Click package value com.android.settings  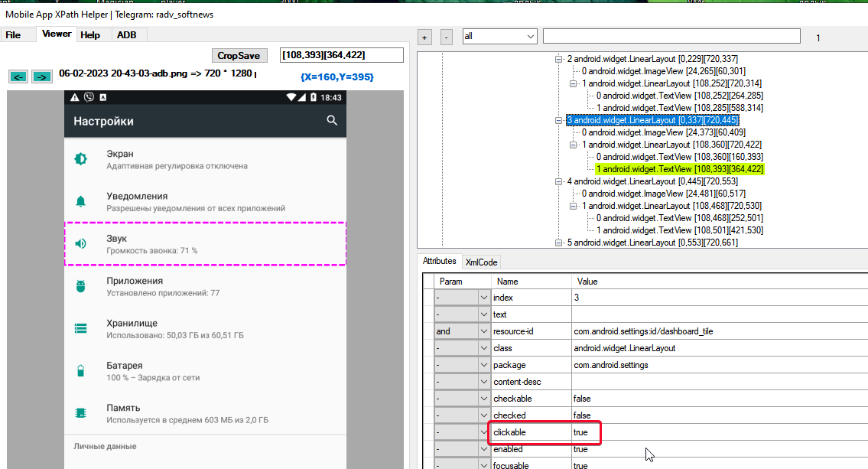click(x=610, y=365)
